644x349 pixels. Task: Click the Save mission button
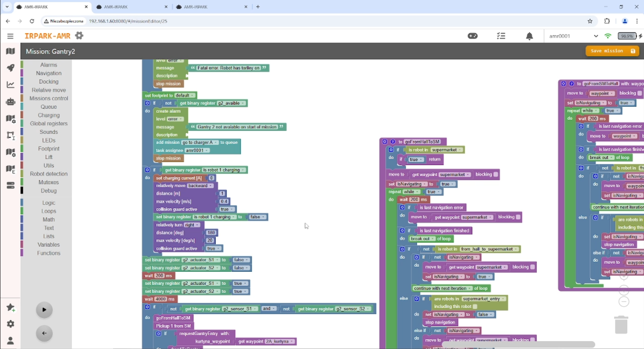(x=612, y=51)
